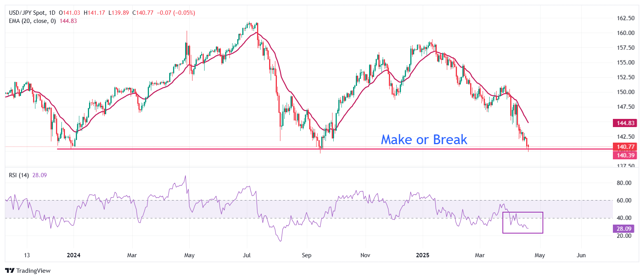Viewport: 644px width, 279px height.
Task: Select the EMA (20, close, 0) indicator legend
Action: pos(32,21)
